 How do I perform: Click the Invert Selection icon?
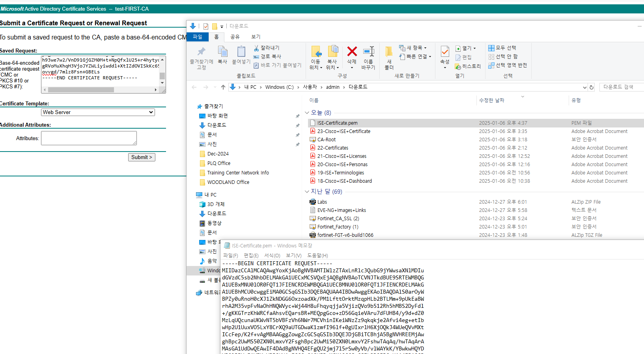(491, 65)
